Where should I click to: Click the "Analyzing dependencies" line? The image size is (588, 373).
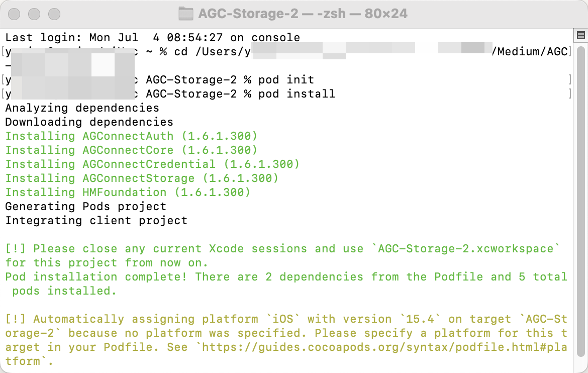coord(82,108)
